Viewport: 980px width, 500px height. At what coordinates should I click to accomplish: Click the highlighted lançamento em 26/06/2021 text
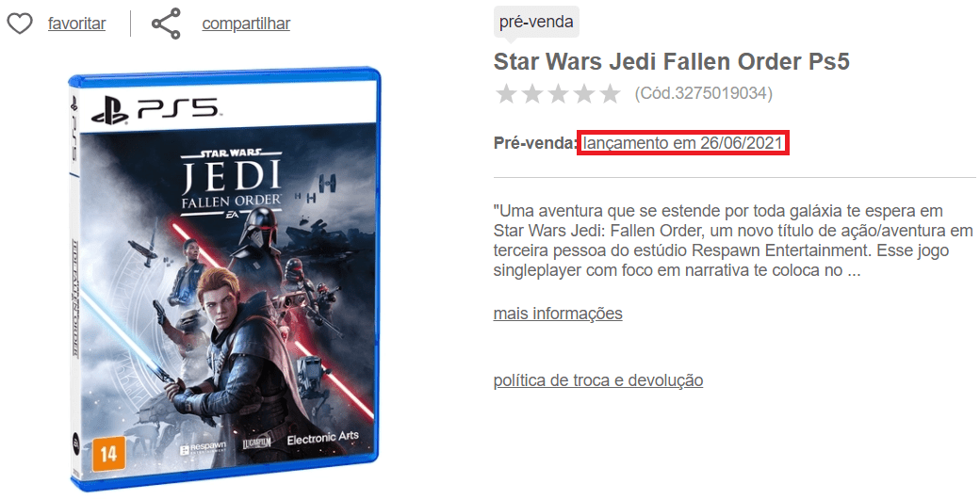682,143
